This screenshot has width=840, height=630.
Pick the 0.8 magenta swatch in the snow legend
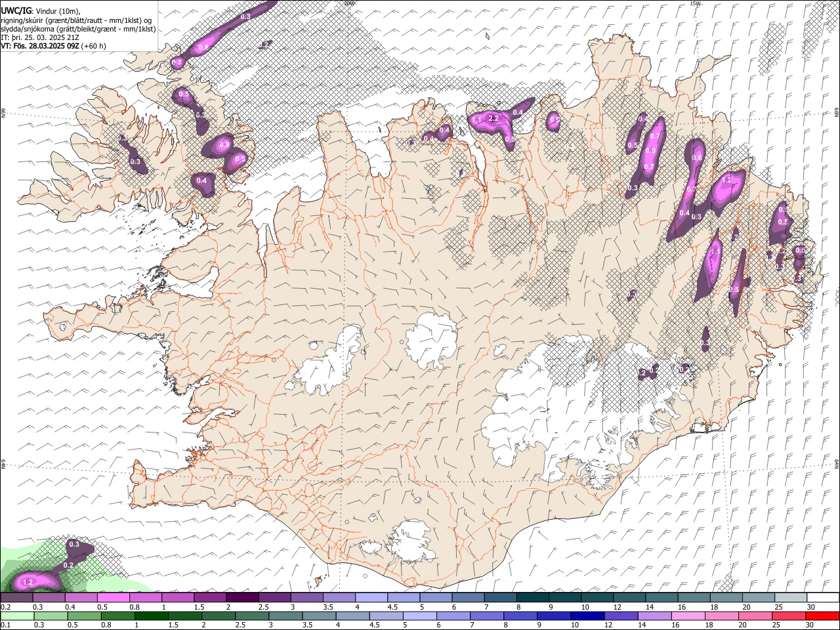(x=146, y=598)
